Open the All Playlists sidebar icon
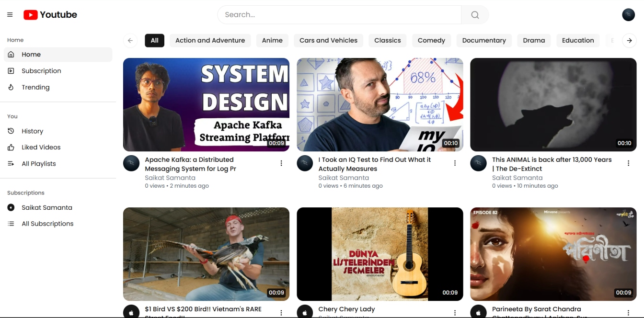 coord(11,163)
